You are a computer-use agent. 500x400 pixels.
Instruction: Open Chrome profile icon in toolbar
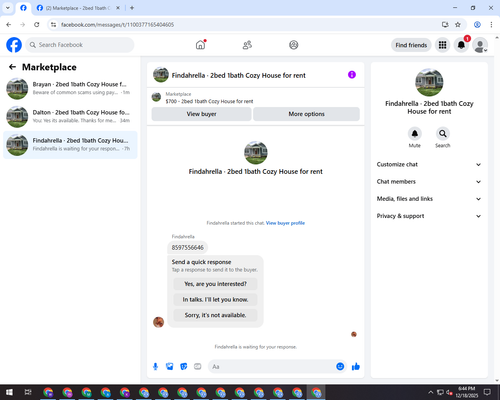pos(477,25)
